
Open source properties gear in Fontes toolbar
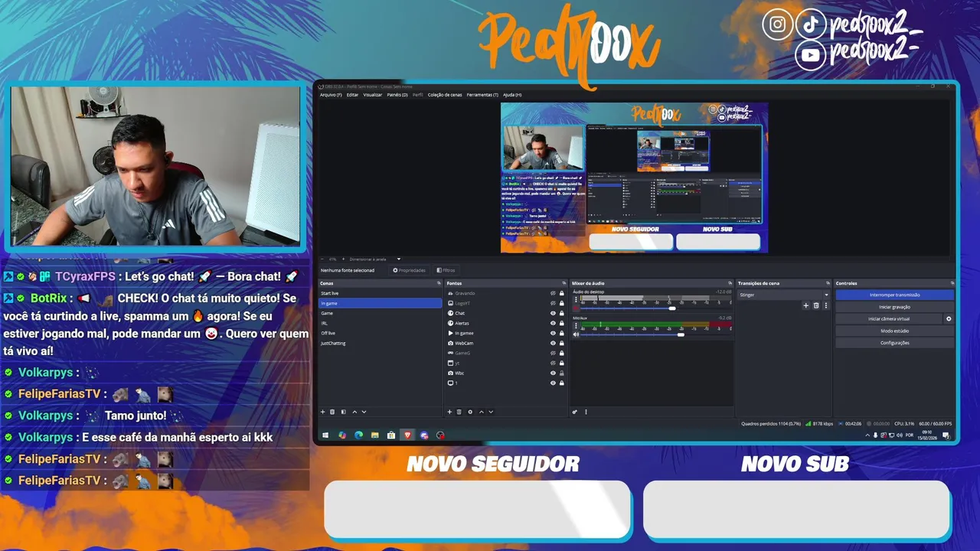470,412
